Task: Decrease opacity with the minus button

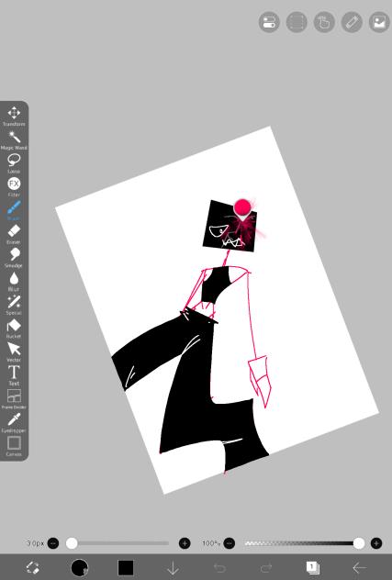Action: click(x=230, y=543)
